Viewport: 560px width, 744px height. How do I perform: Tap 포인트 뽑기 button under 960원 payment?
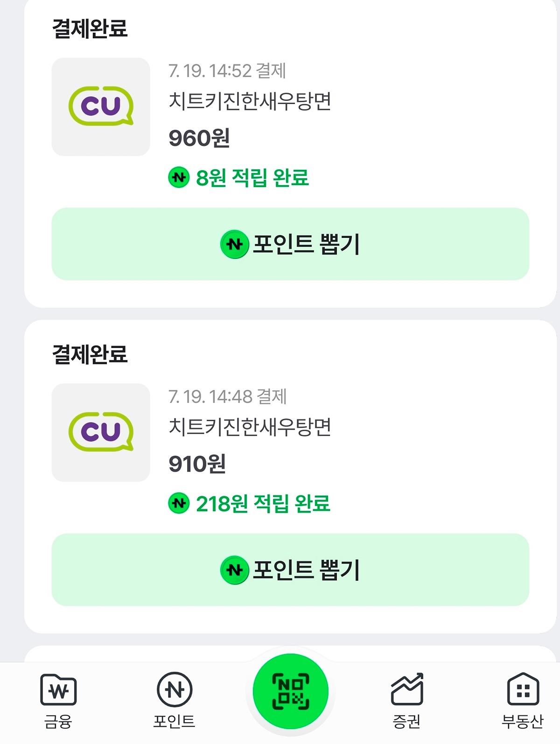pos(290,244)
